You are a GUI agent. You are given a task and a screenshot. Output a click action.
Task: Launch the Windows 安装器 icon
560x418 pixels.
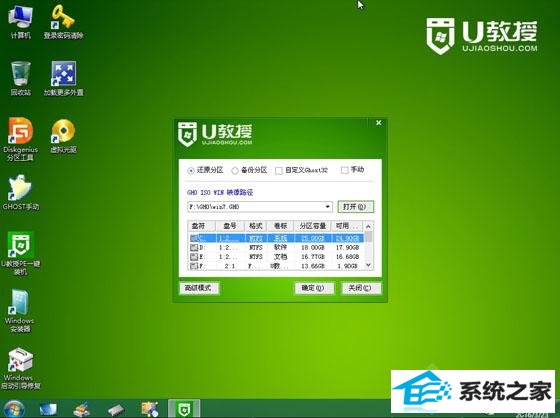(x=20, y=310)
